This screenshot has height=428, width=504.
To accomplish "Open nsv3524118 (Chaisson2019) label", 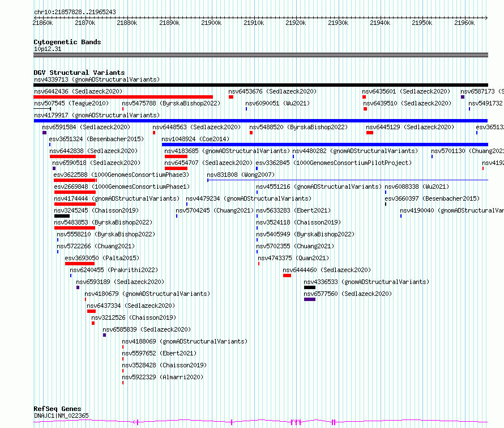I will coord(298,222).
